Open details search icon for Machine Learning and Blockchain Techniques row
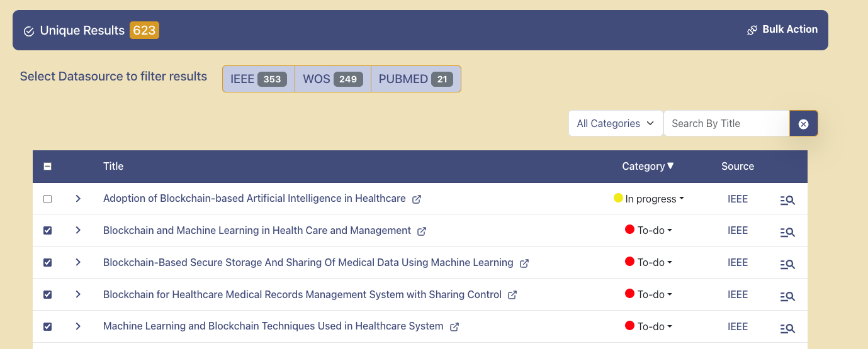Viewport: 868px width, 349px height. [x=787, y=328]
